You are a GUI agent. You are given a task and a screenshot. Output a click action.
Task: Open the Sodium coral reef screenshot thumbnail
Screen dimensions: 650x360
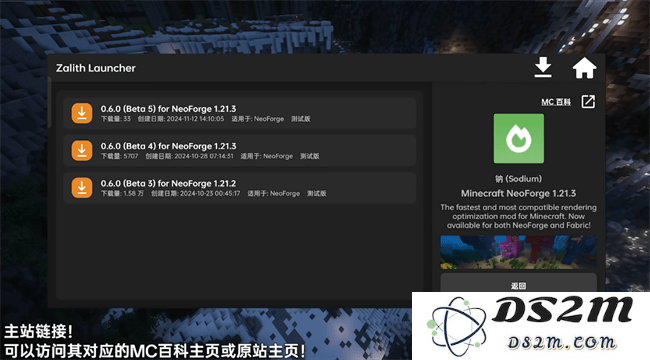519,252
